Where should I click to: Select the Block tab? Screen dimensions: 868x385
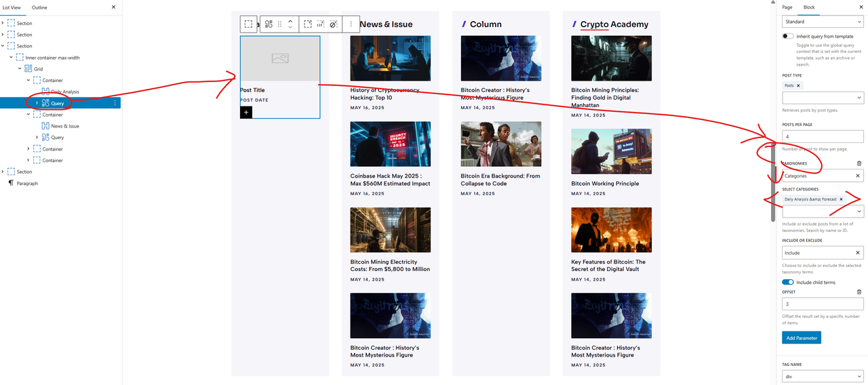click(x=809, y=7)
